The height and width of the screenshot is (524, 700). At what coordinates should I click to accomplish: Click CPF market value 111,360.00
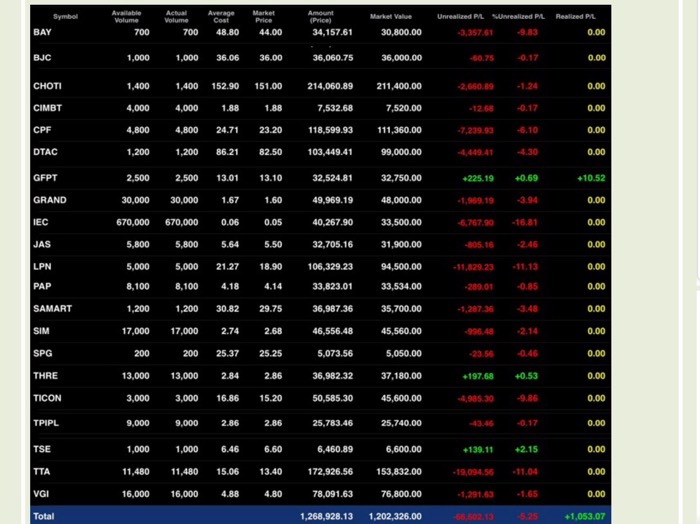(x=399, y=130)
